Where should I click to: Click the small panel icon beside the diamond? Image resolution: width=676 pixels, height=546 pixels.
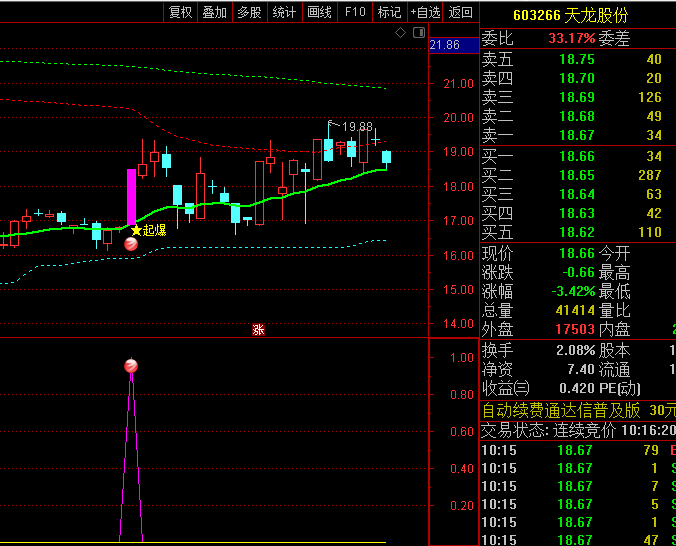pyautogui.click(x=417, y=33)
